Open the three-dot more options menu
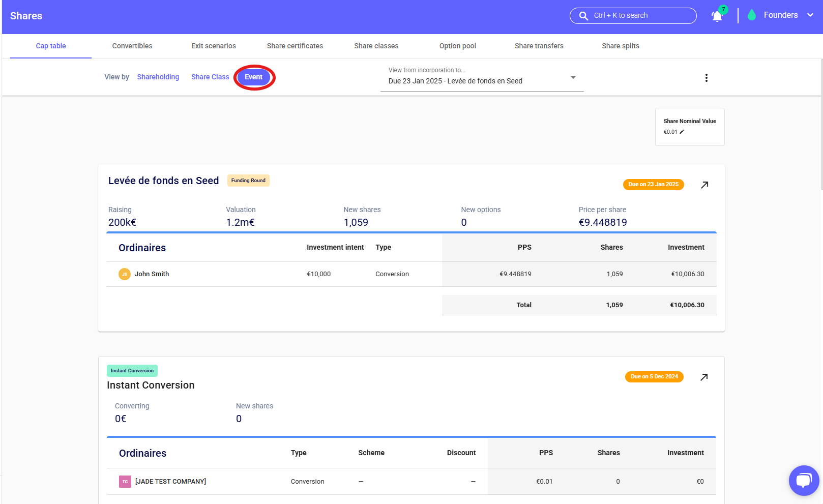This screenshot has width=823, height=504. [x=706, y=78]
